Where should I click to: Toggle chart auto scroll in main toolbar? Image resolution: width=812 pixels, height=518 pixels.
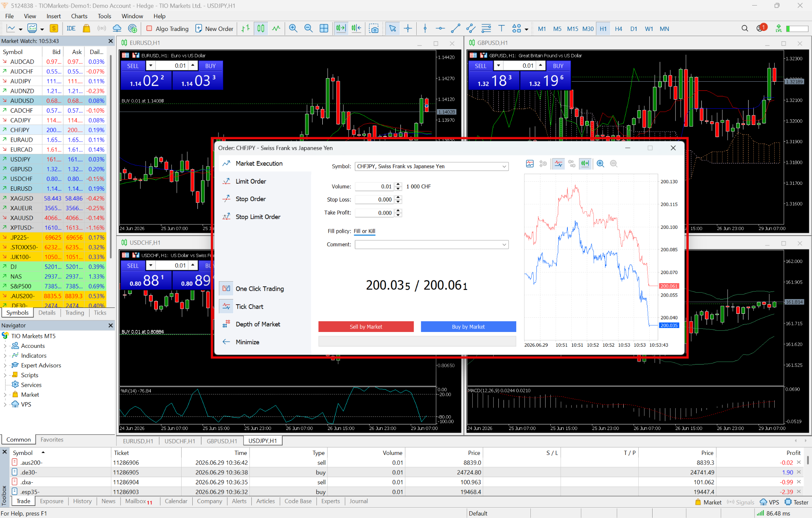point(341,29)
